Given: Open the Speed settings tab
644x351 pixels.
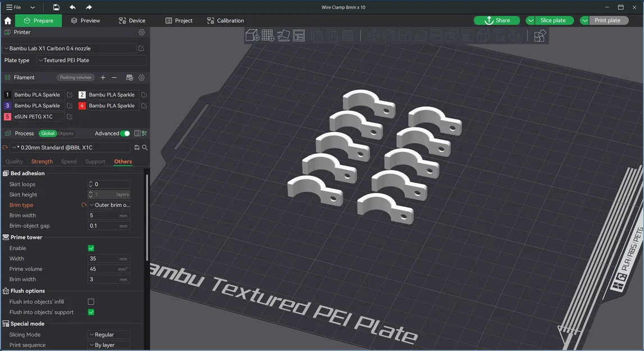Looking at the screenshot, I should [68, 162].
